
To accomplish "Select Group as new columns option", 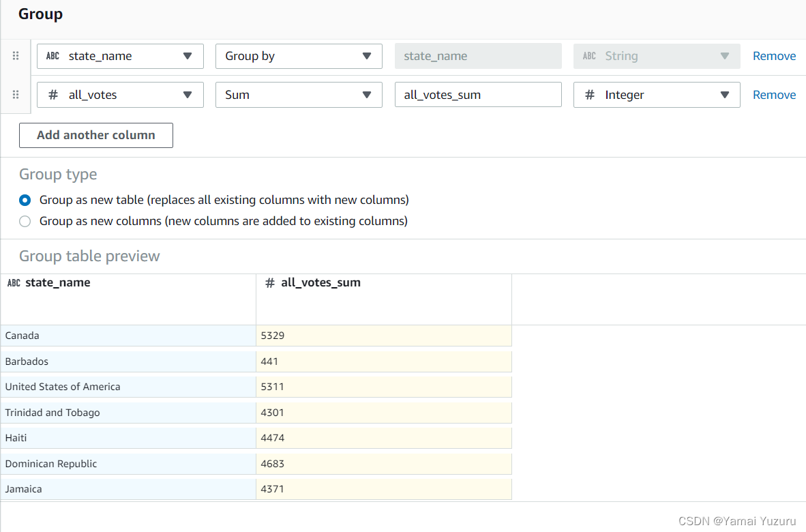I will pyautogui.click(x=25, y=222).
